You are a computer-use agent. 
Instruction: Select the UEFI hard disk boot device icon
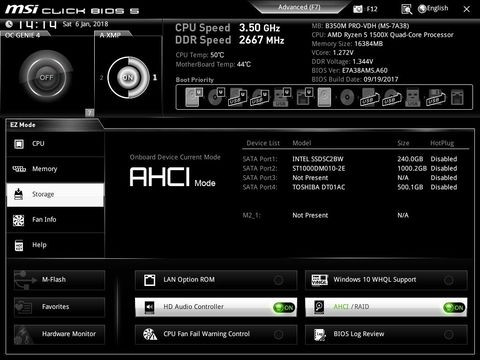coord(194,97)
